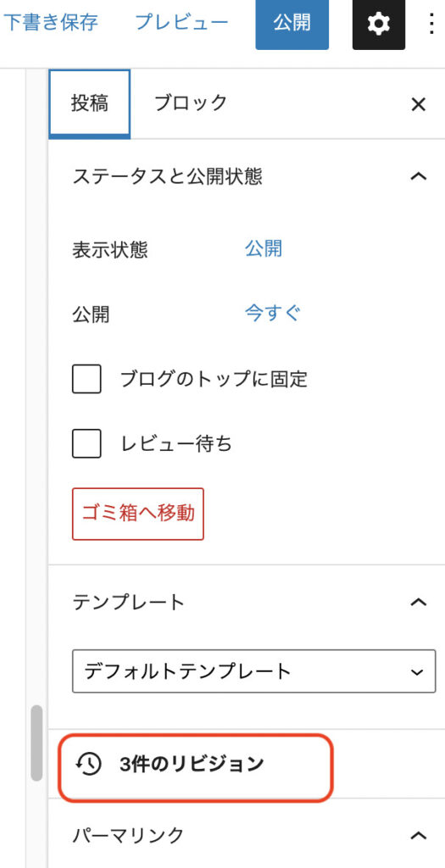Click the blue 公開 publish button
445x868 pixels.
(292, 25)
